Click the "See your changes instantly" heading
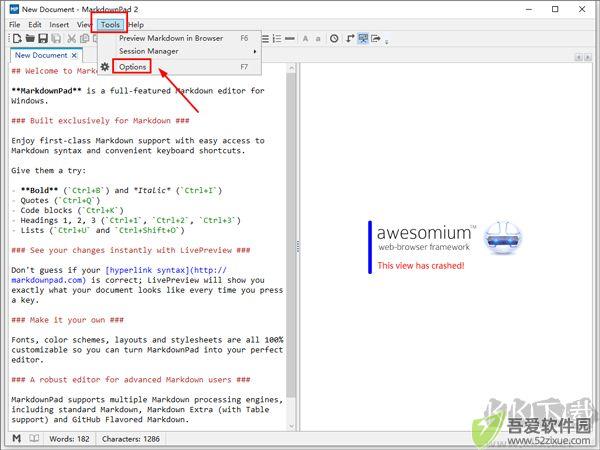 [130, 250]
